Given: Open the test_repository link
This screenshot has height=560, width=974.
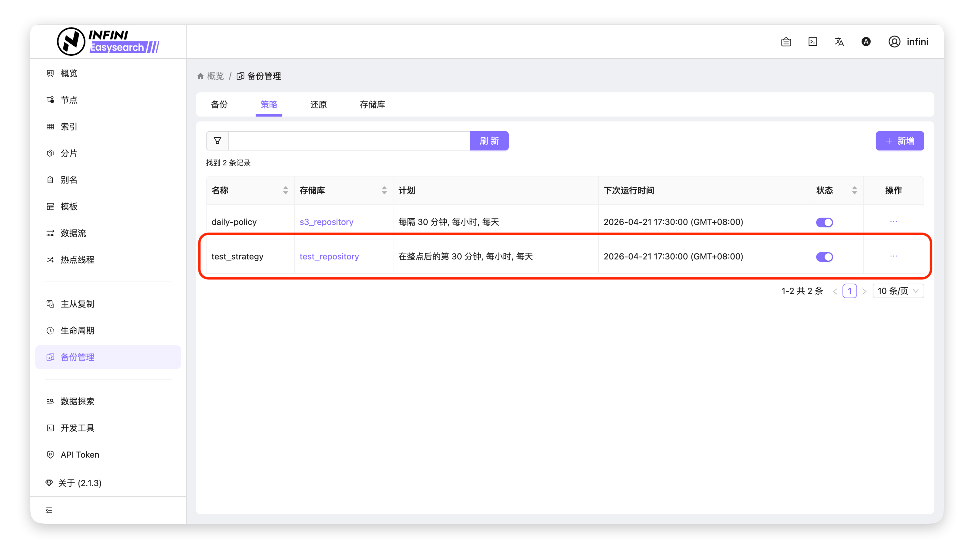Looking at the screenshot, I should point(329,256).
